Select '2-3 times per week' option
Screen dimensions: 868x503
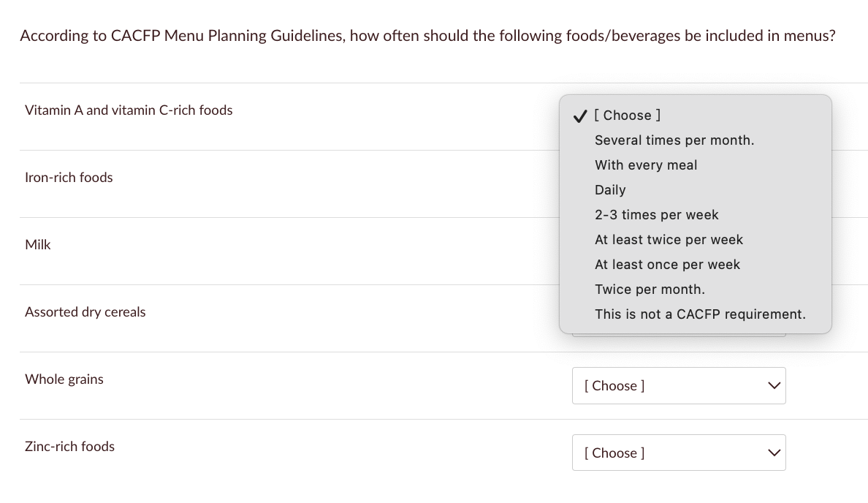point(656,215)
